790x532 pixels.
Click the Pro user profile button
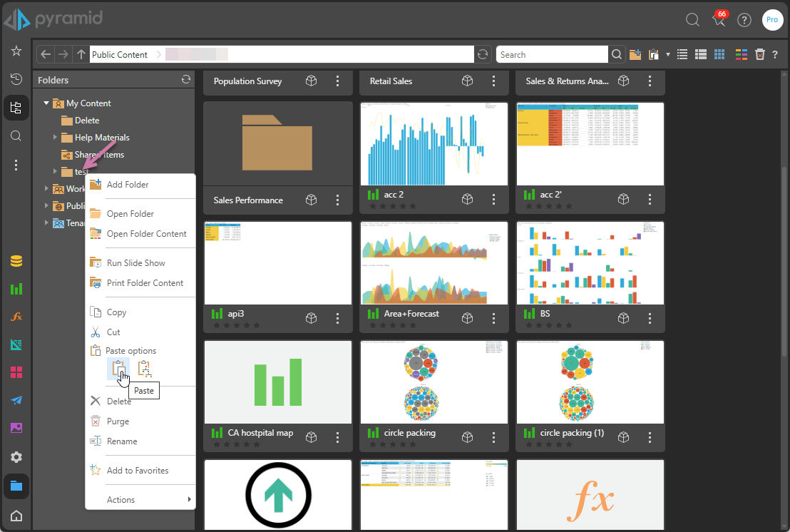[771, 20]
